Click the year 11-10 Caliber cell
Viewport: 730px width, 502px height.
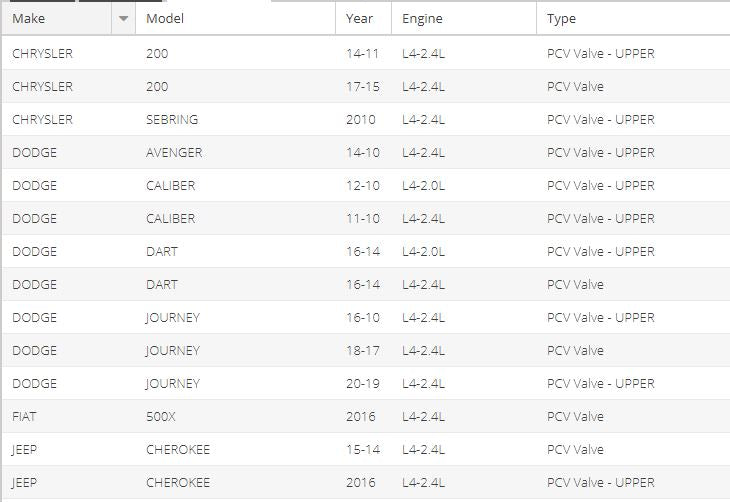(362, 218)
